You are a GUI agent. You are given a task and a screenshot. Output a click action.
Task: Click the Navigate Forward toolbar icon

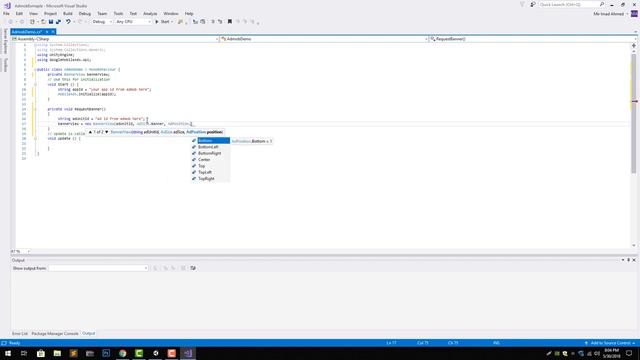[22, 22]
